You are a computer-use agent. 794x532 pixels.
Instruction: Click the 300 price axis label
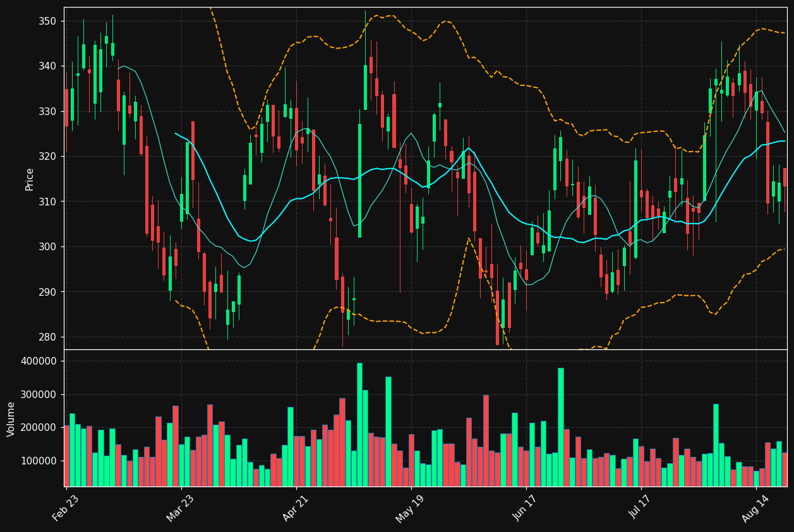point(48,247)
